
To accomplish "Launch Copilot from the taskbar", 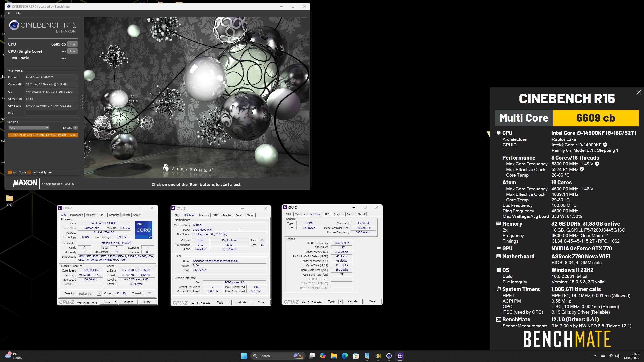I will click(x=323, y=356).
